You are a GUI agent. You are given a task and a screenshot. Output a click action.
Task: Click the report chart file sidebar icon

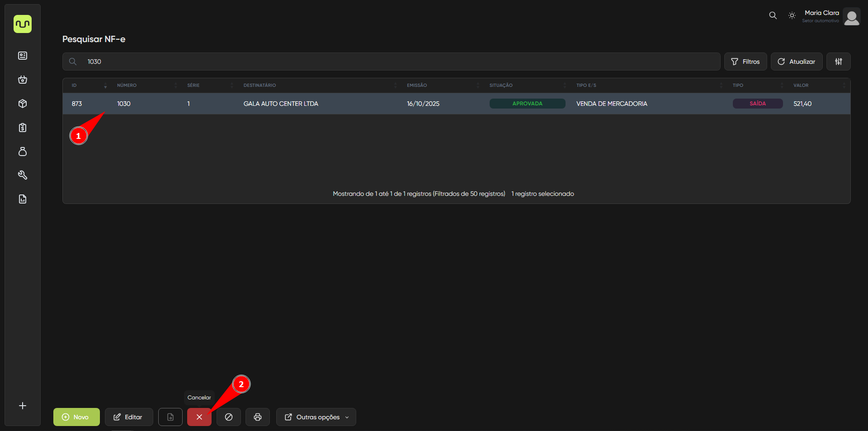(23, 199)
